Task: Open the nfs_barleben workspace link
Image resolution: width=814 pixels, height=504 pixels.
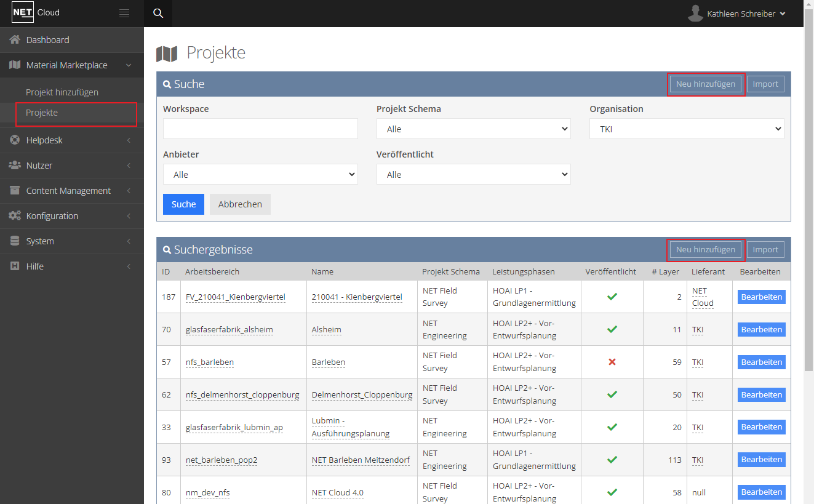Action: click(210, 362)
